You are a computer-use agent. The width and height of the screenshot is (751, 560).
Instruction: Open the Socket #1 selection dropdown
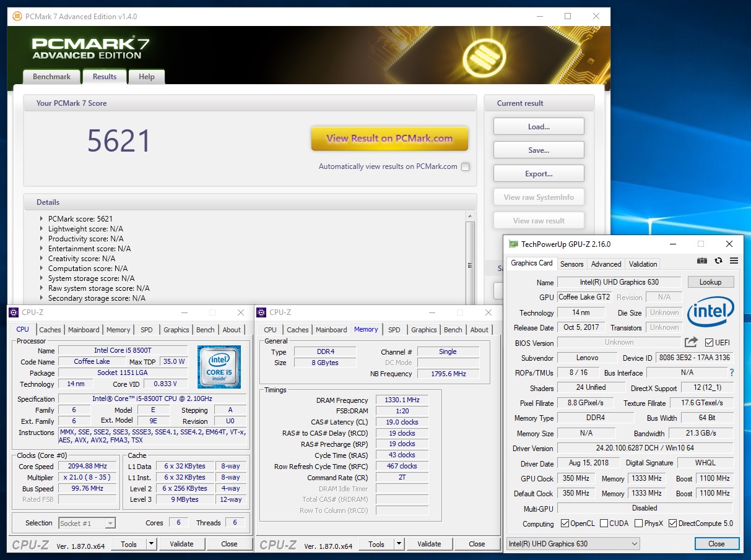click(87, 523)
